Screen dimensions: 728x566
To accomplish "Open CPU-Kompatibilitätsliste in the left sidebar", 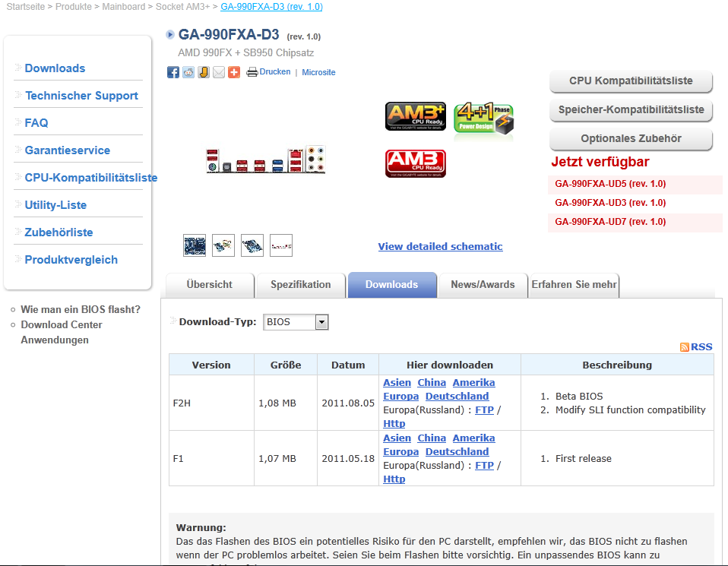I will tap(91, 178).
